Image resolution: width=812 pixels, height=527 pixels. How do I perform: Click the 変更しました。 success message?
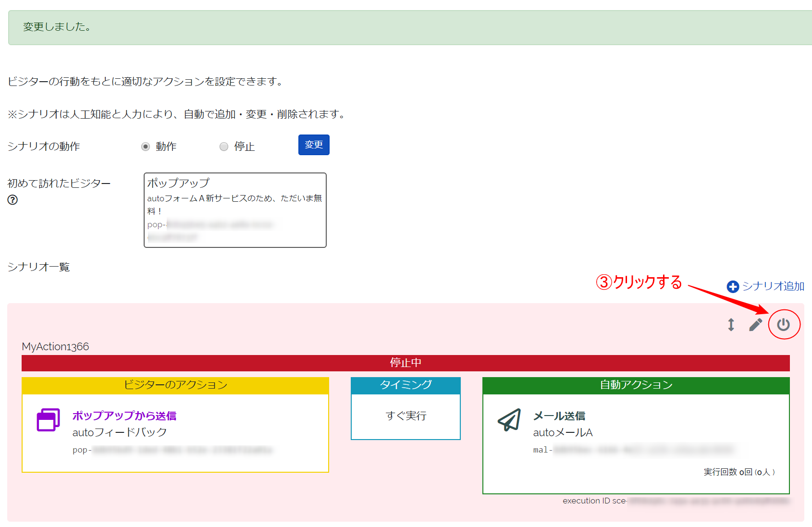pyautogui.click(x=57, y=27)
